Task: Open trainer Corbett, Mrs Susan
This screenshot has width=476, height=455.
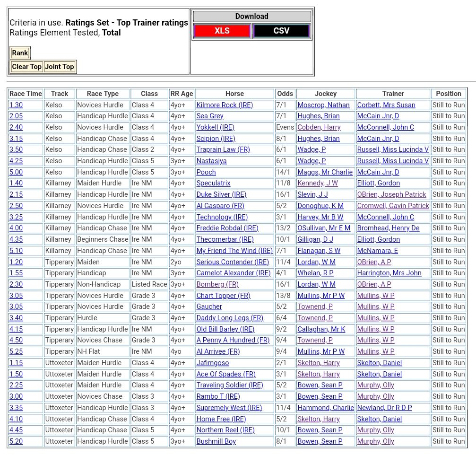Action: (x=386, y=105)
